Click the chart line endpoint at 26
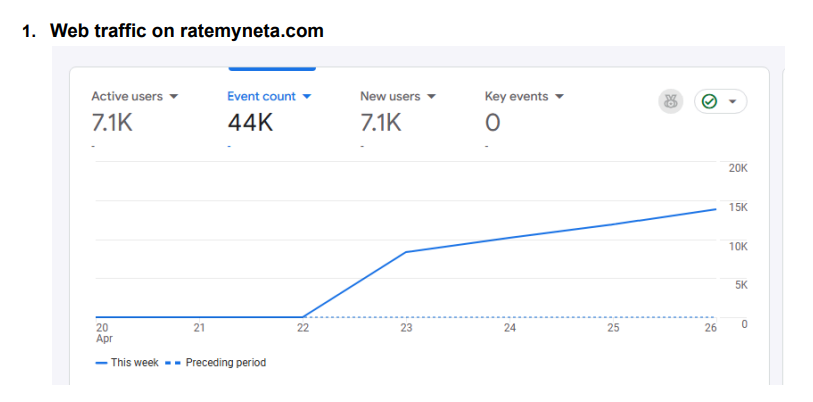The image size is (813, 402). pos(716,209)
